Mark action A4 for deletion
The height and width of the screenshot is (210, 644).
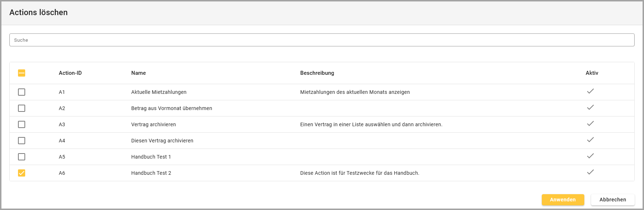[x=22, y=141]
